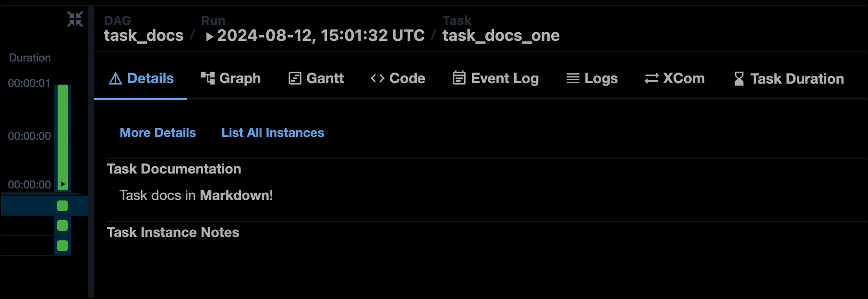Select the bottom green task square
Screen dimensions: 868x299
pyautogui.click(x=61, y=245)
